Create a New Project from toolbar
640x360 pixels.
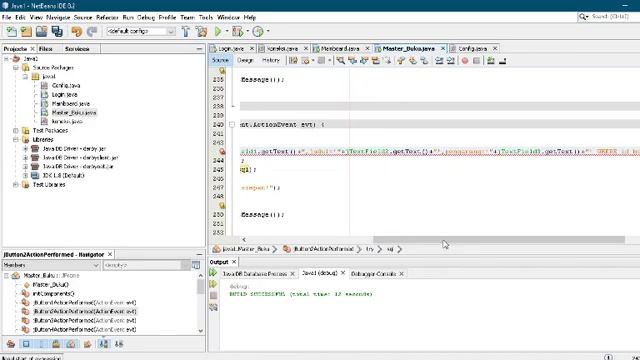(x=26, y=31)
